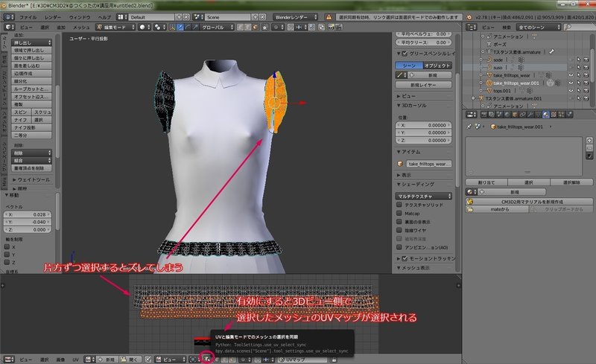Open the Blenderレンダー engine dropdown
This screenshot has height=364, width=596.
(295, 17)
